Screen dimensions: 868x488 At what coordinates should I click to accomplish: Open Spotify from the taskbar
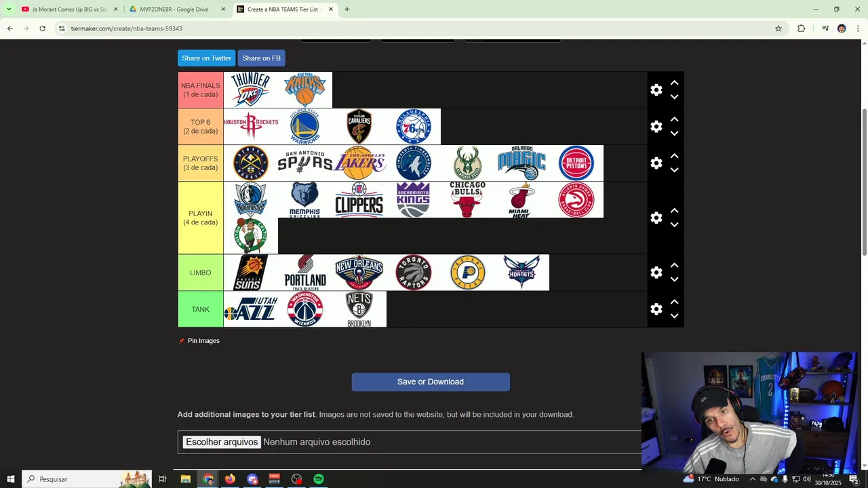(319, 479)
